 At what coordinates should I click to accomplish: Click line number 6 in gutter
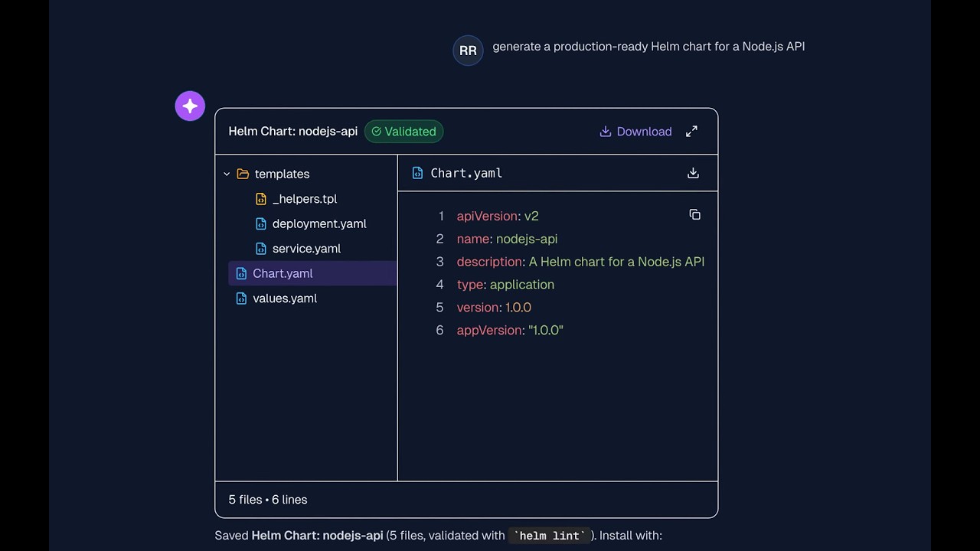pyautogui.click(x=439, y=331)
